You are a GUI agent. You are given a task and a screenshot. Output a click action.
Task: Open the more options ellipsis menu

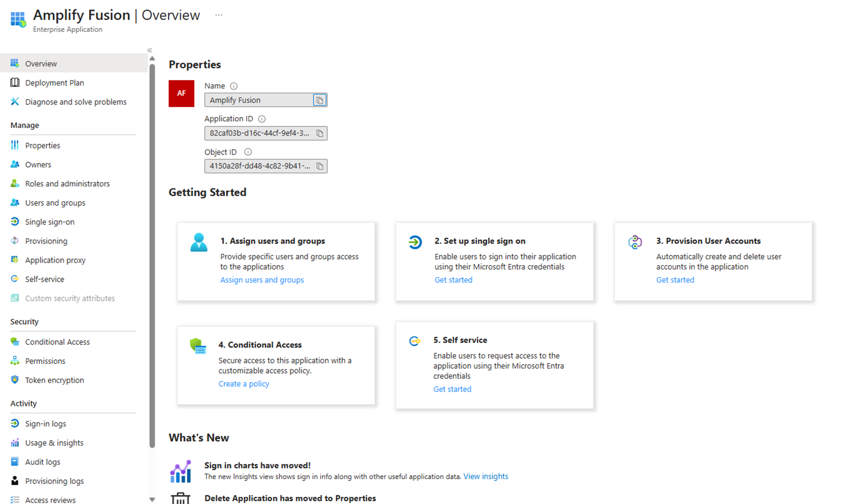pos(219,15)
